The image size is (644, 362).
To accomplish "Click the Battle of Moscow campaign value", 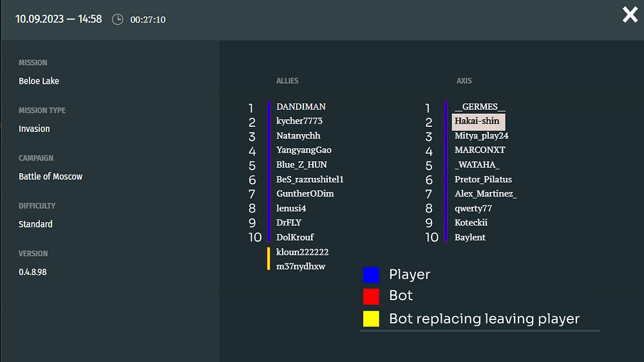I will click(50, 176).
